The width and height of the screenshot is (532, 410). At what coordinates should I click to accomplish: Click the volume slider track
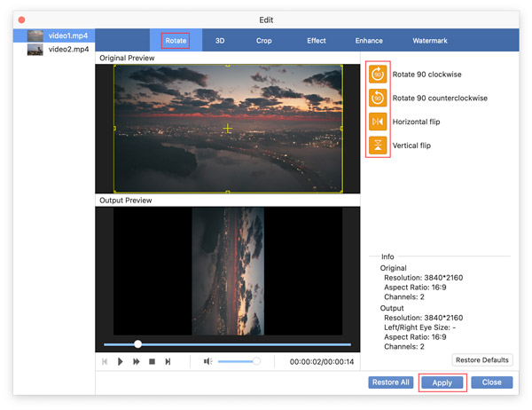tap(236, 362)
